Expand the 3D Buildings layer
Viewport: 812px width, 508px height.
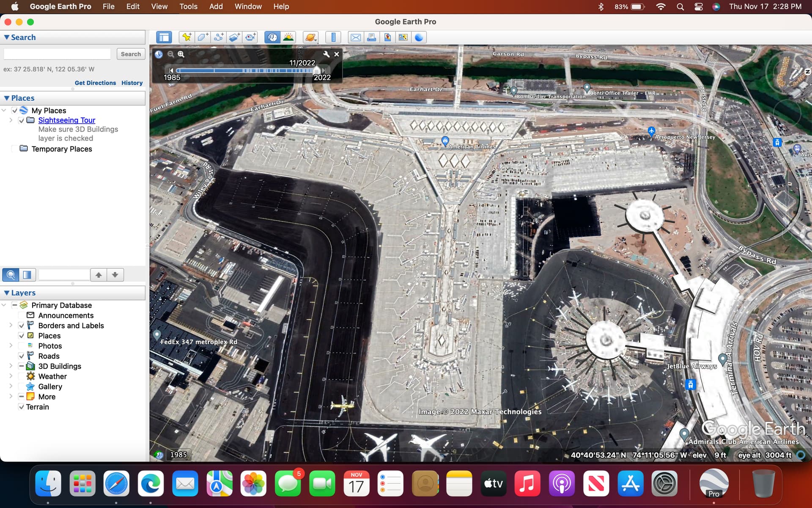[x=11, y=366]
